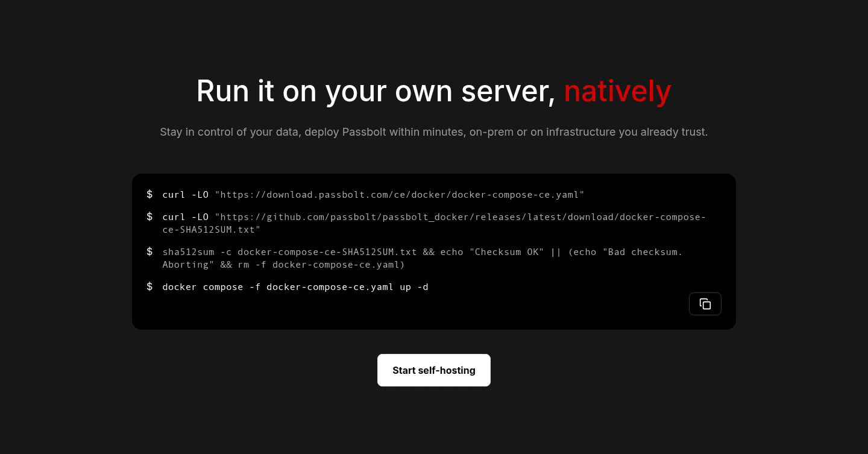Click the copy commands icon button
The image size is (868, 454).
tap(705, 304)
